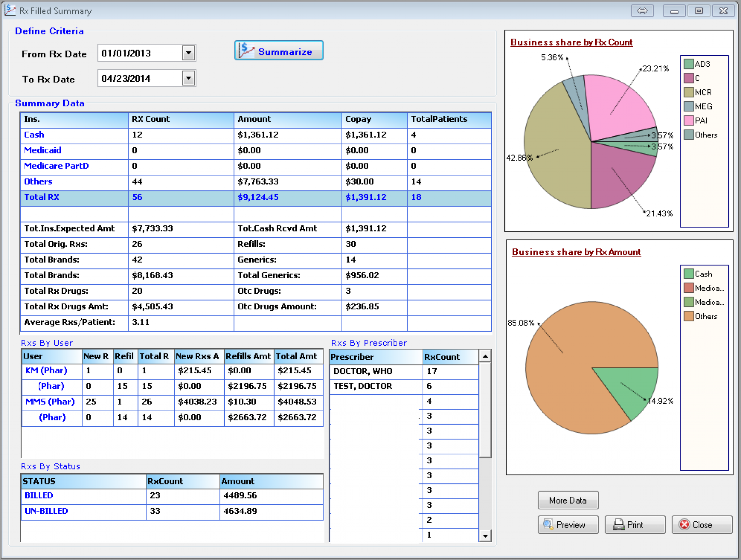Click the More Data button
Image resolution: width=741 pixels, height=560 pixels.
[x=568, y=500]
